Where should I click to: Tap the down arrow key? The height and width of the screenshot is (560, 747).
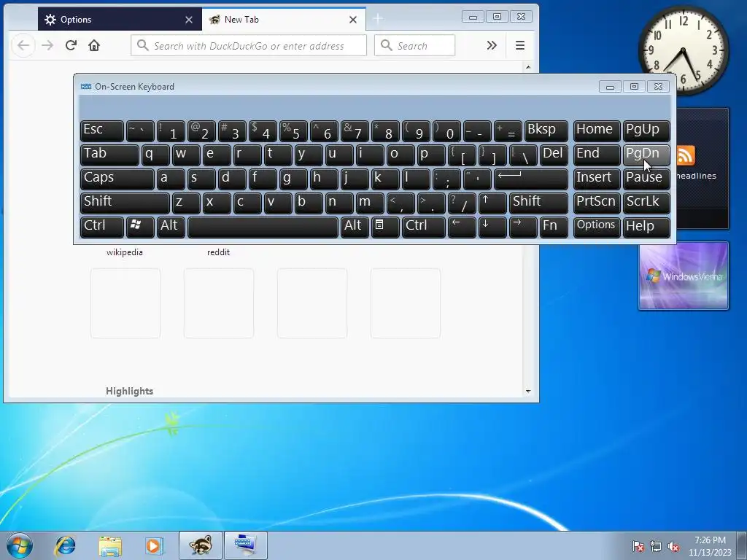(x=492, y=227)
